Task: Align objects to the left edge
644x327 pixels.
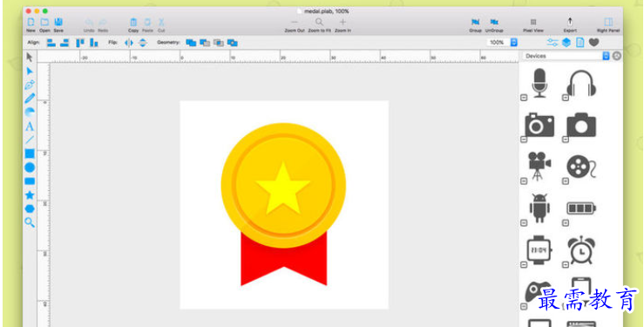Action: tap(51, 43)
